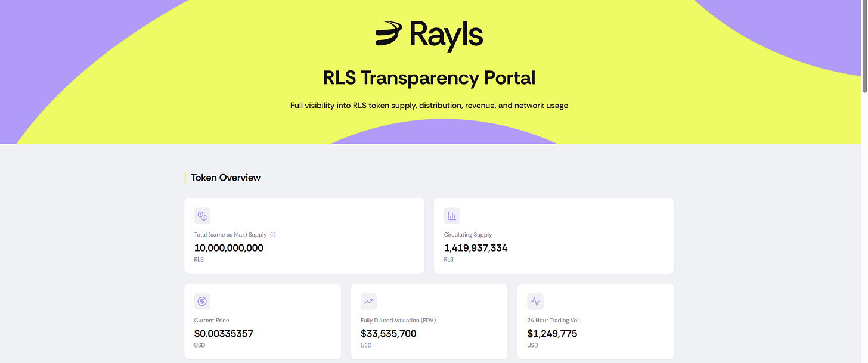Click the RLS unit under Total Supply

click(x=199, y=260)
